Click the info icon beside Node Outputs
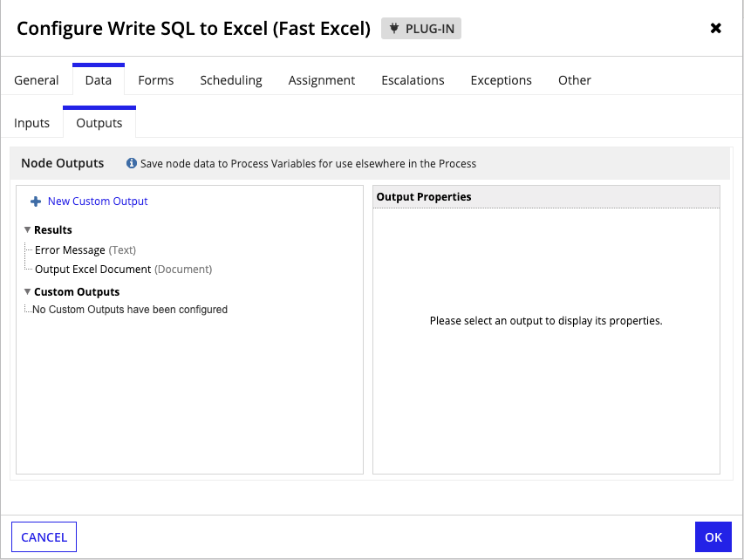 132,163
